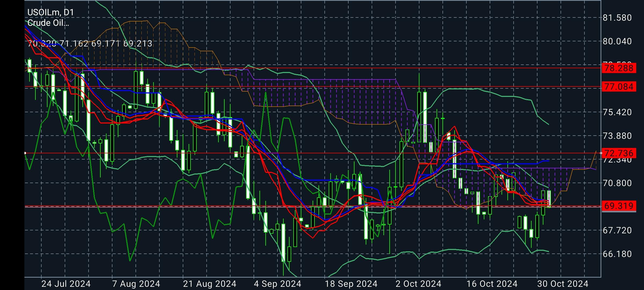
Task: Click the 24 Jul 2024 date label
Action: 66,284
